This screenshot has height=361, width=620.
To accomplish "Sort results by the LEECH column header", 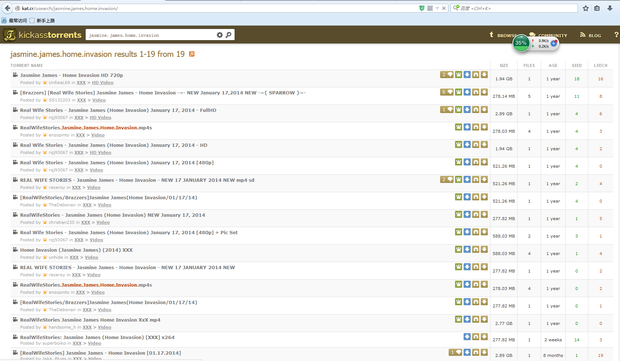I will click(x=601, y=66).
